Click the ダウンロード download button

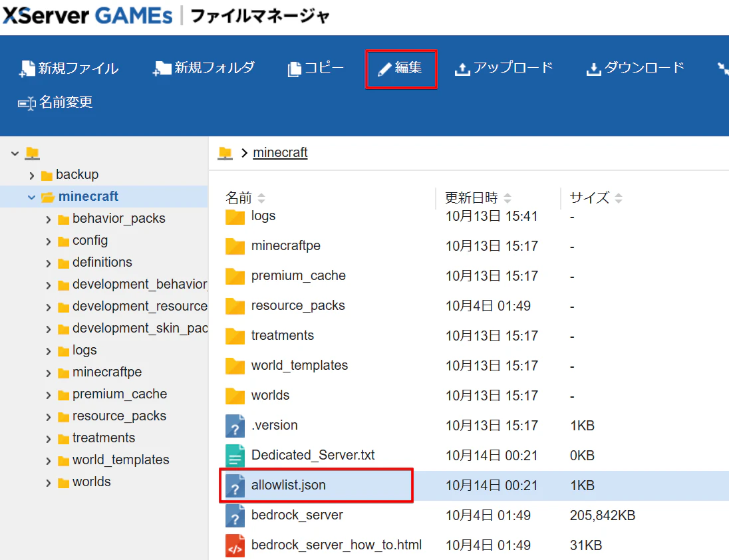pos(635,69)
